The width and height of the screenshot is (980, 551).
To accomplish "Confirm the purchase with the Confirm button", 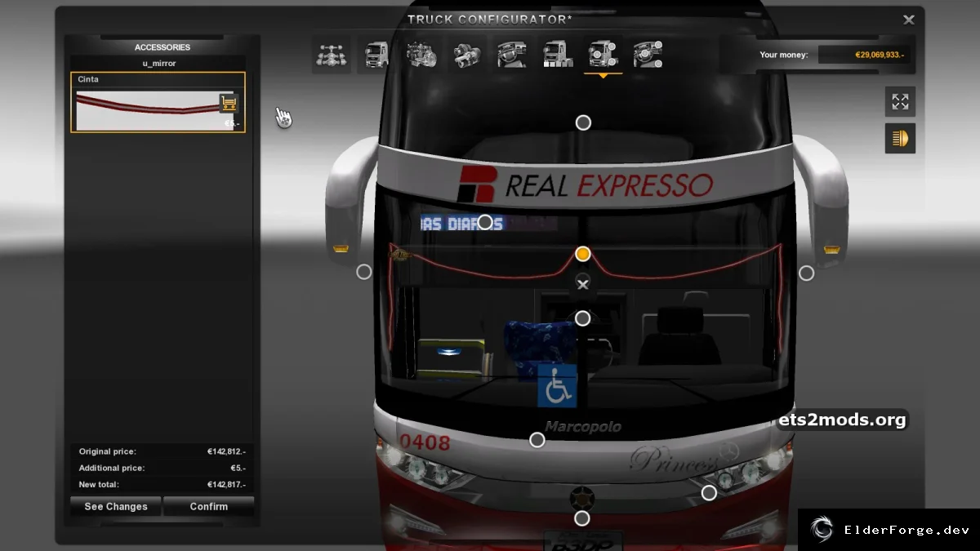I will coord(209,506).
